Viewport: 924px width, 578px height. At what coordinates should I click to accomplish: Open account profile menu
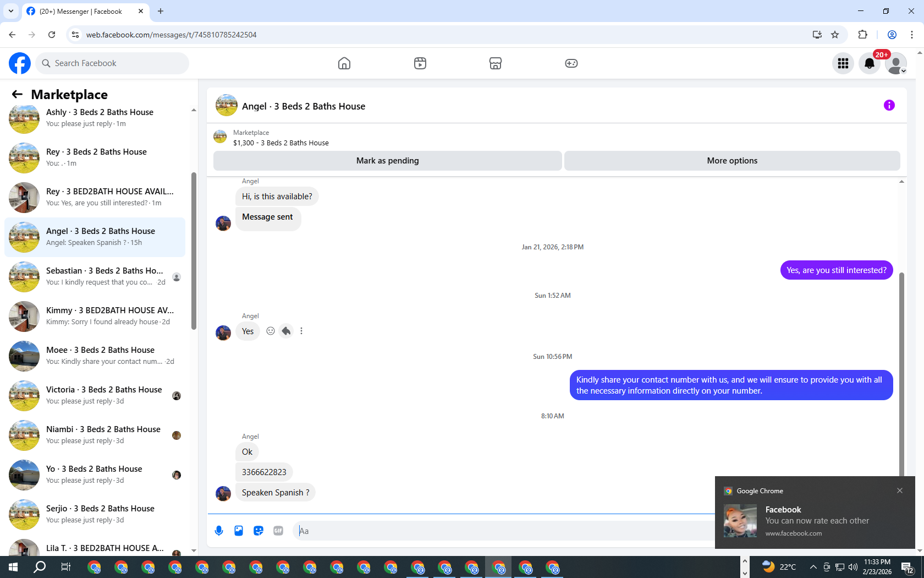(x=896, y=63)
